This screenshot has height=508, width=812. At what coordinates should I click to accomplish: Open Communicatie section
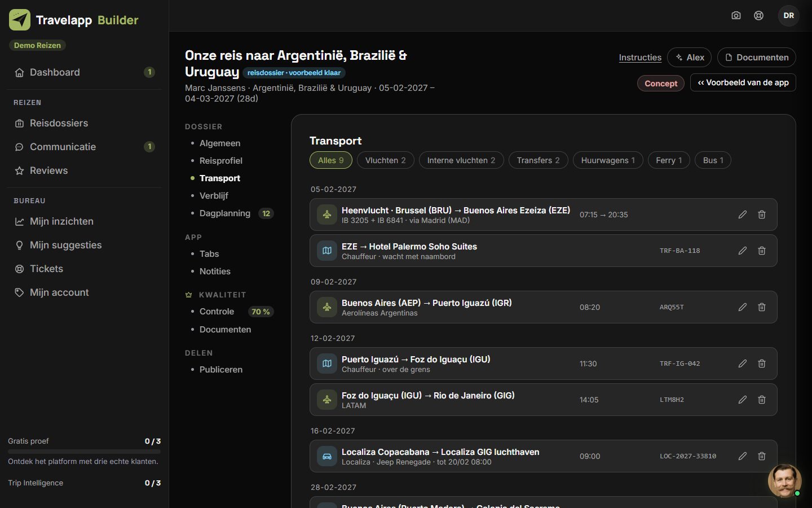[x=84, y=147]
